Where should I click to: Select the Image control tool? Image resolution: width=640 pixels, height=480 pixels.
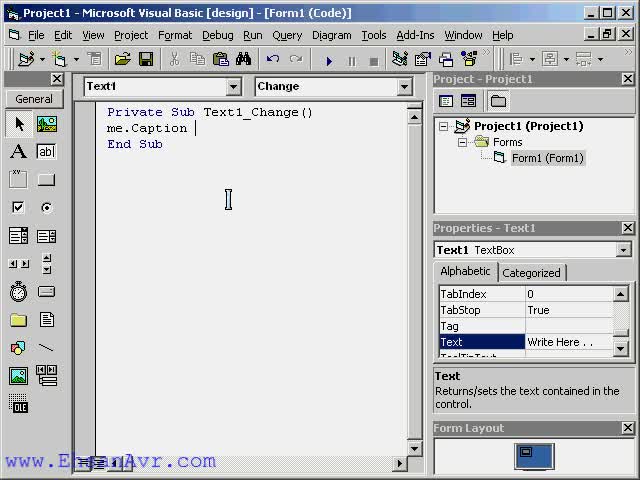19,376
